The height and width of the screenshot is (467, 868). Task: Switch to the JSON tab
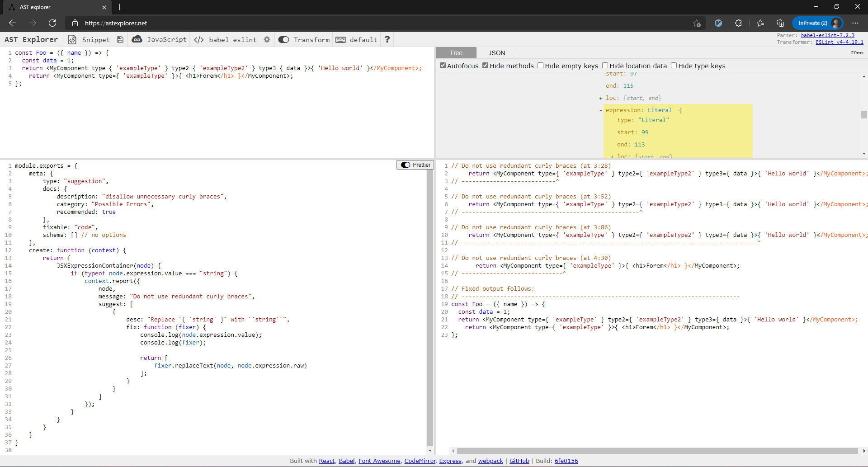coord(496,53)
